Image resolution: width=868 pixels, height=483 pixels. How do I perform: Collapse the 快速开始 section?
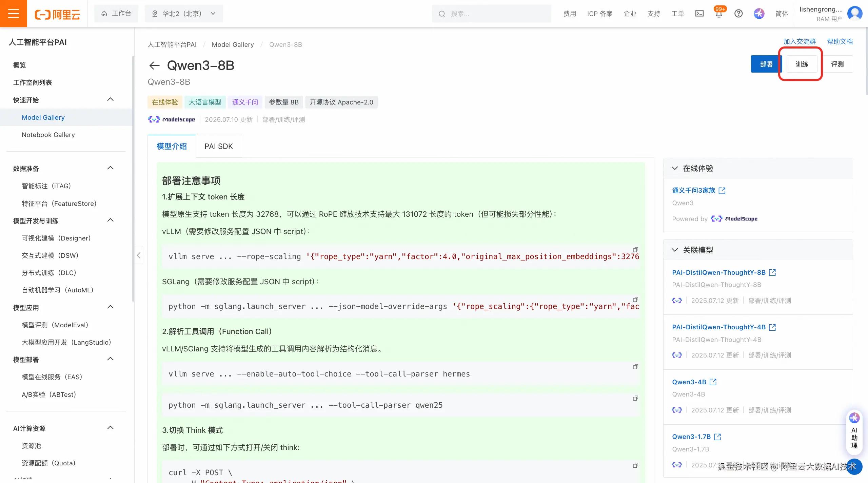click(x=111, y=99)
